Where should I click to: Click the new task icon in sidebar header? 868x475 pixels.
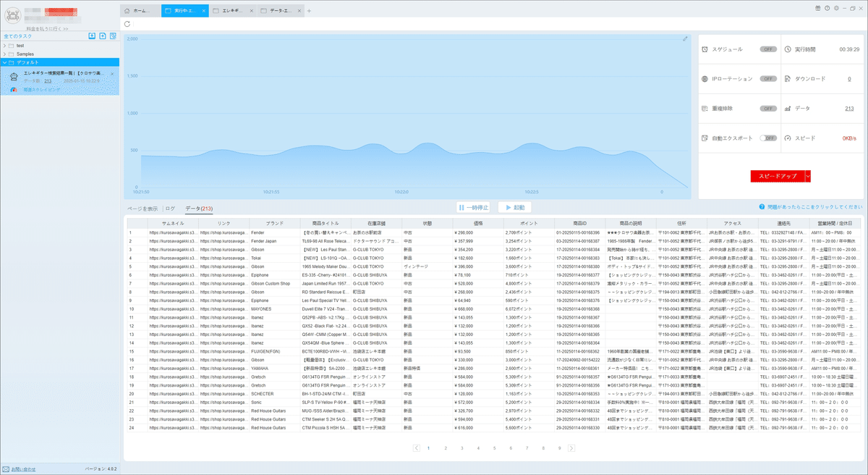tap(103, 35)
